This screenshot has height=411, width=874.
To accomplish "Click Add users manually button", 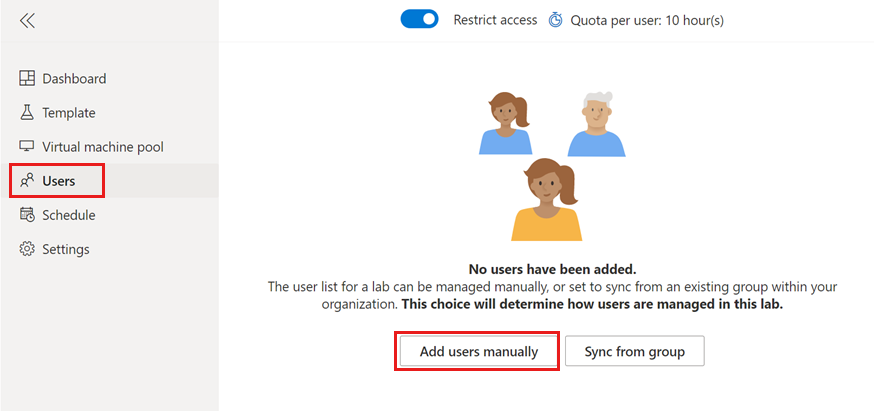I will click(479, 351).
